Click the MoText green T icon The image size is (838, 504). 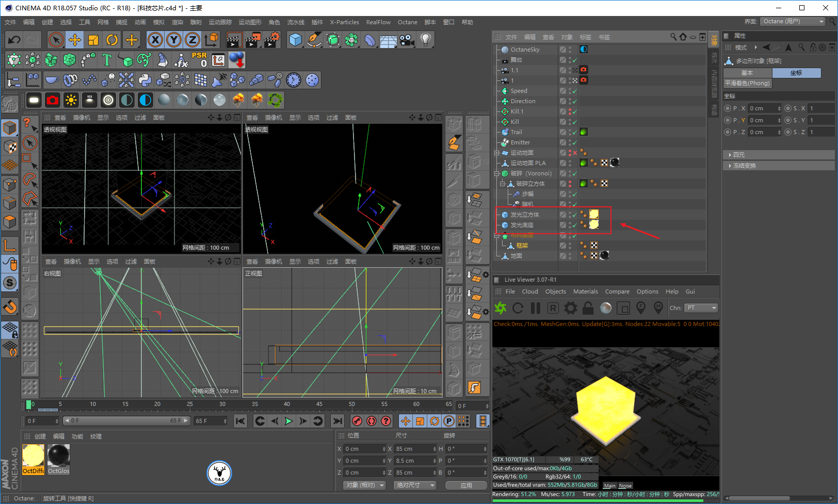point(107,60)
